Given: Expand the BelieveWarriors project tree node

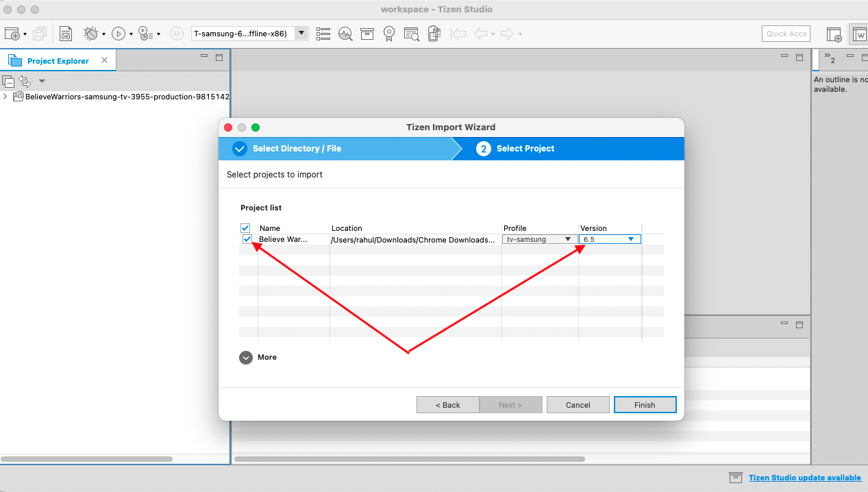Looking at the screenshot, I should click(5, 96).
